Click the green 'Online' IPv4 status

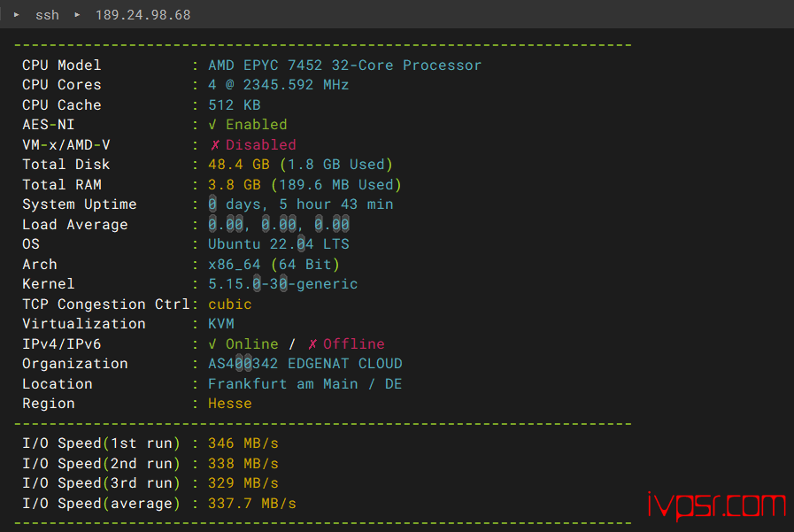[251, 344]
